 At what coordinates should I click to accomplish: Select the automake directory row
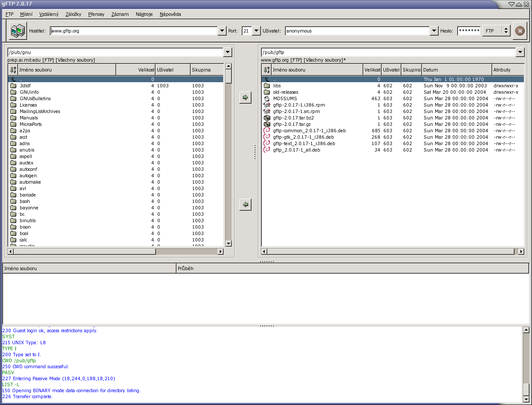click(116, 182)
